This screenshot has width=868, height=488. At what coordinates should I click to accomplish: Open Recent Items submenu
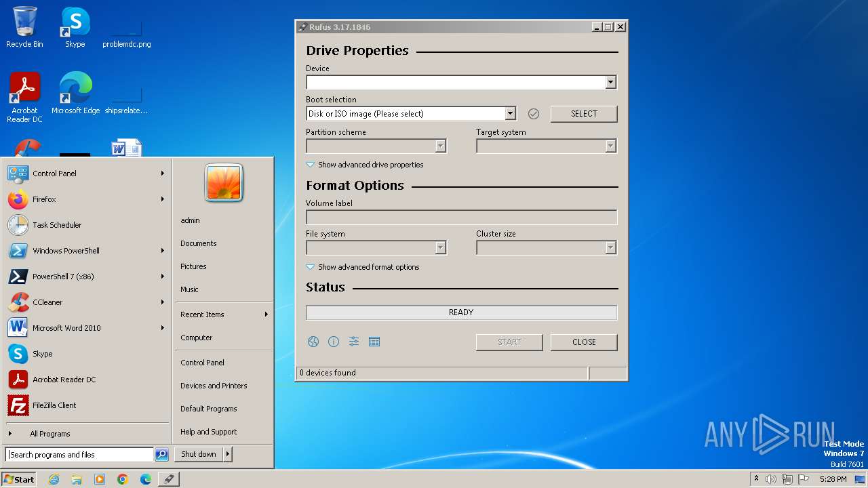click(224, 314)
